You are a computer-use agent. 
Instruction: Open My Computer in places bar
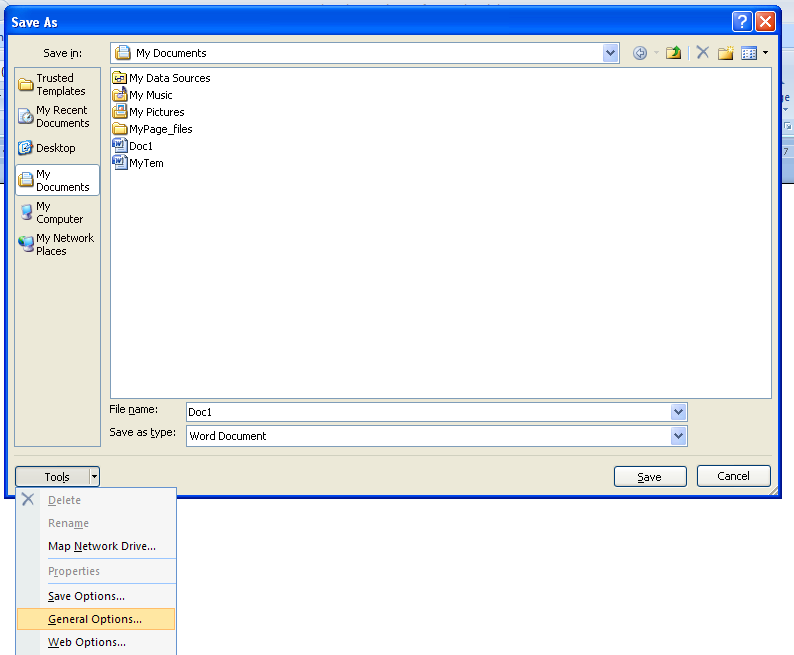coord(57,213)
